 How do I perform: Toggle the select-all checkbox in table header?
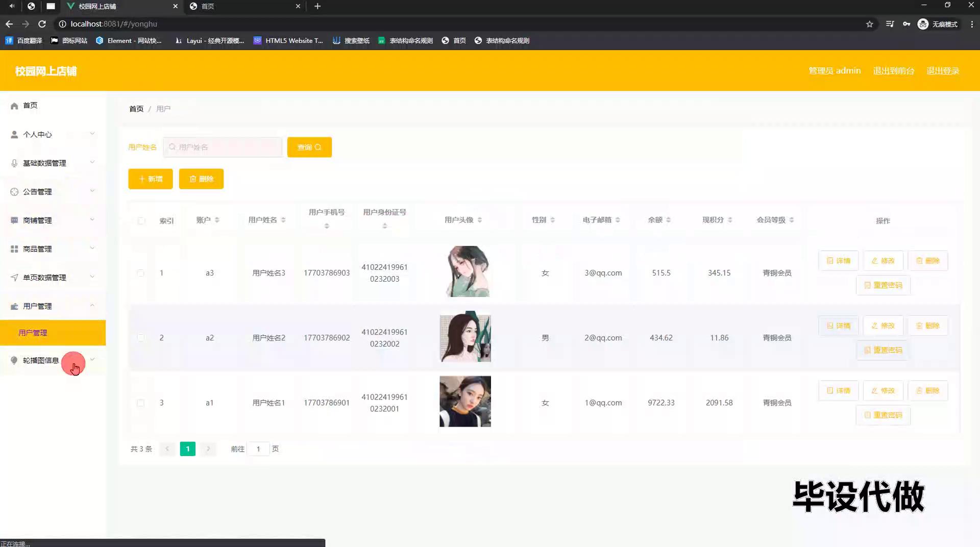point(141,221)
